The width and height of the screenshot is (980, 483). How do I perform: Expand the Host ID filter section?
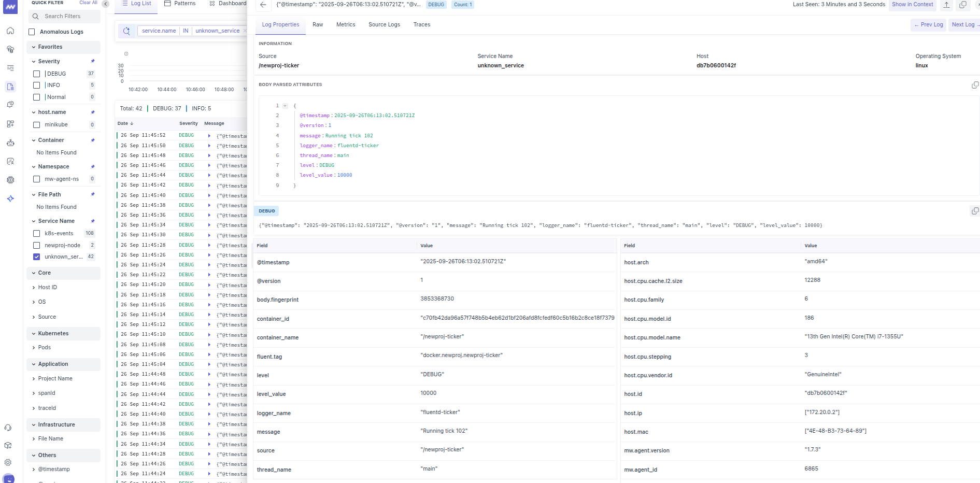pyautogui.click(x=47, y=287)
